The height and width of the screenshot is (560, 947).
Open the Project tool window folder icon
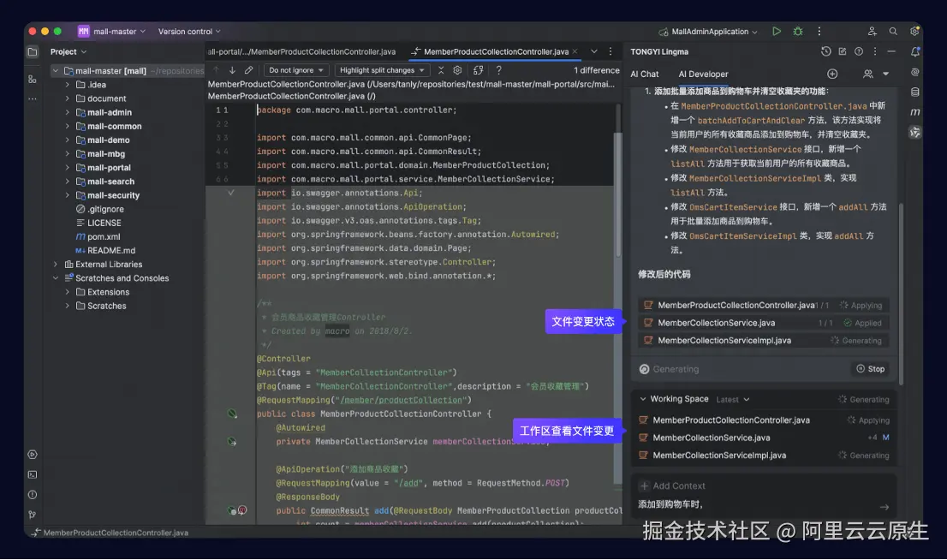33,52
